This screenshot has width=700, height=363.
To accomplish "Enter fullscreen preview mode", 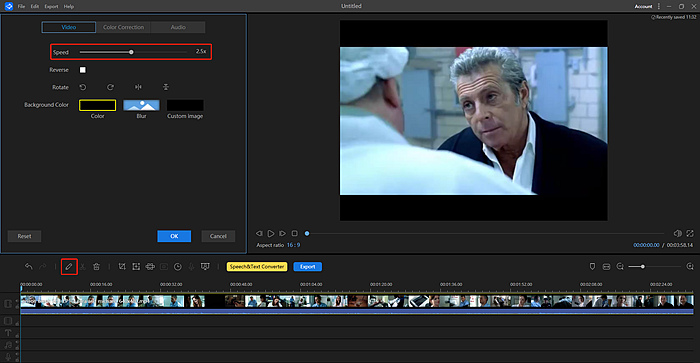I will pyautogui.click(x=690, y=234).
